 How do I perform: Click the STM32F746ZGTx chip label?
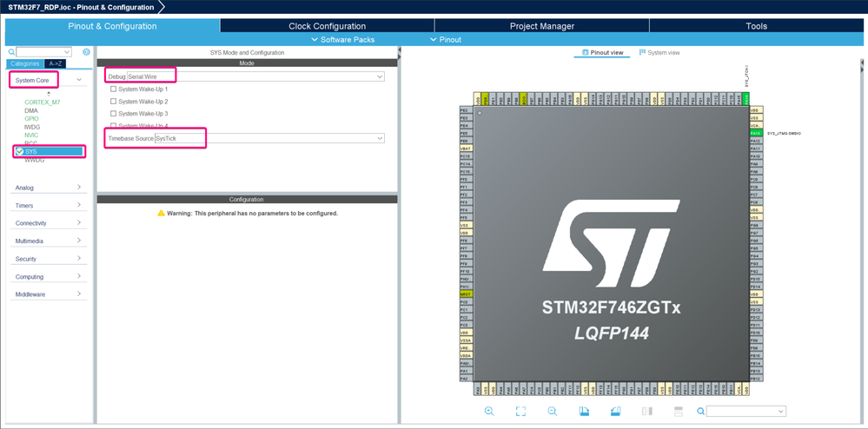coord(611,307)
